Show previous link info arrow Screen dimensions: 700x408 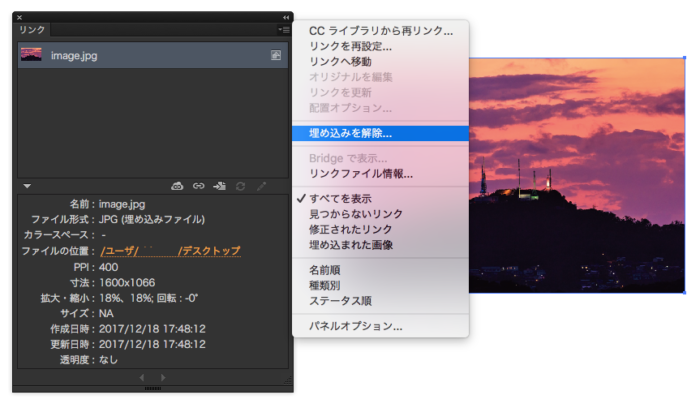[x=142, y=378]
